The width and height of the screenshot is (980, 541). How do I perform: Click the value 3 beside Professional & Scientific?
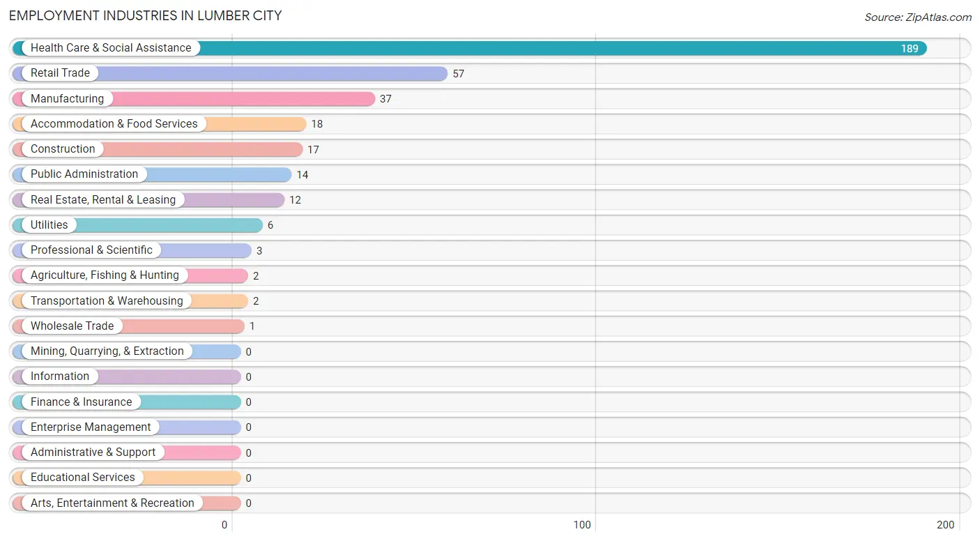(x=259, y=251)
